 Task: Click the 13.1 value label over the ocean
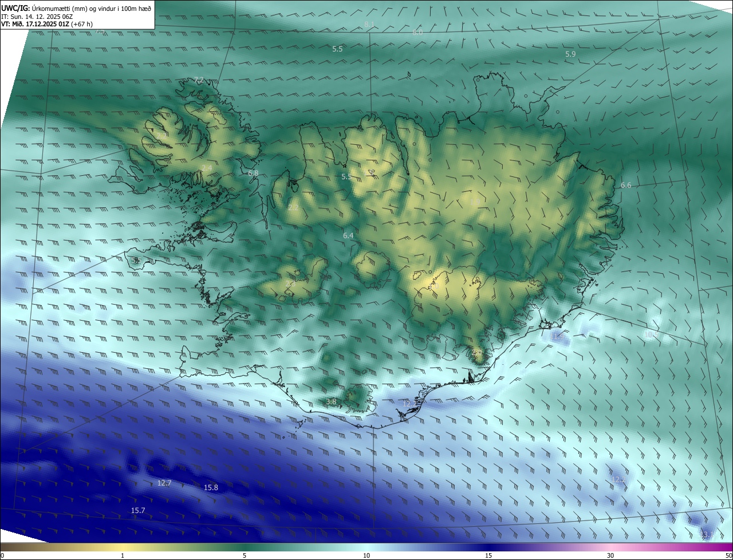pyautogui.click(x=708, y=535)
